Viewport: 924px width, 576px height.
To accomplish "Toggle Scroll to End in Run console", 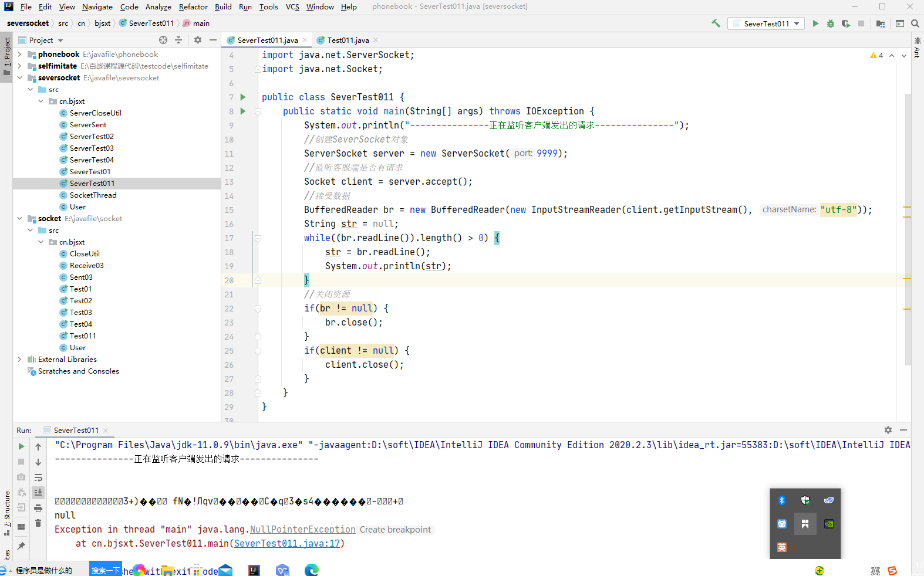I will coord(38,493).
